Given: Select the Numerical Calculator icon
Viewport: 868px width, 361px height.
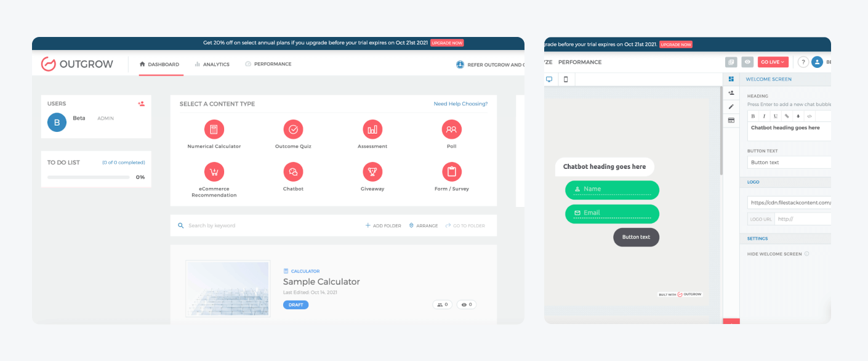Looking at the screenshot, I should [214, 129].
